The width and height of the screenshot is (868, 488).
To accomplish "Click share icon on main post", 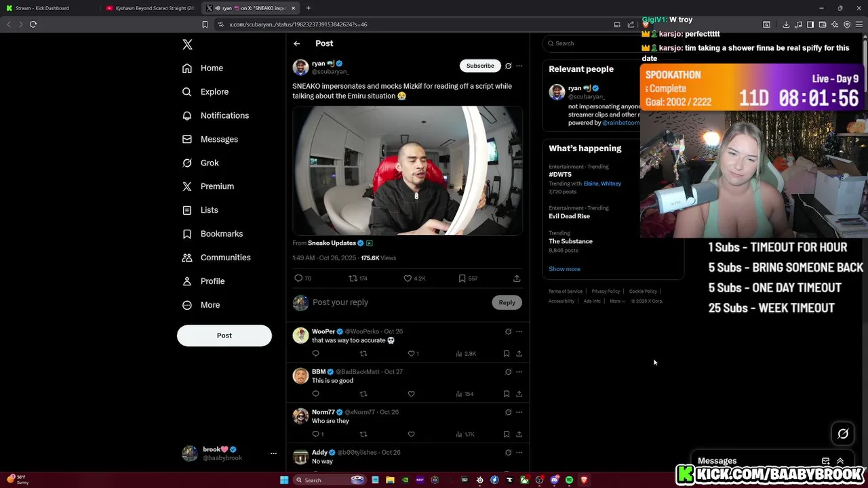I will [x=517, y=279].
